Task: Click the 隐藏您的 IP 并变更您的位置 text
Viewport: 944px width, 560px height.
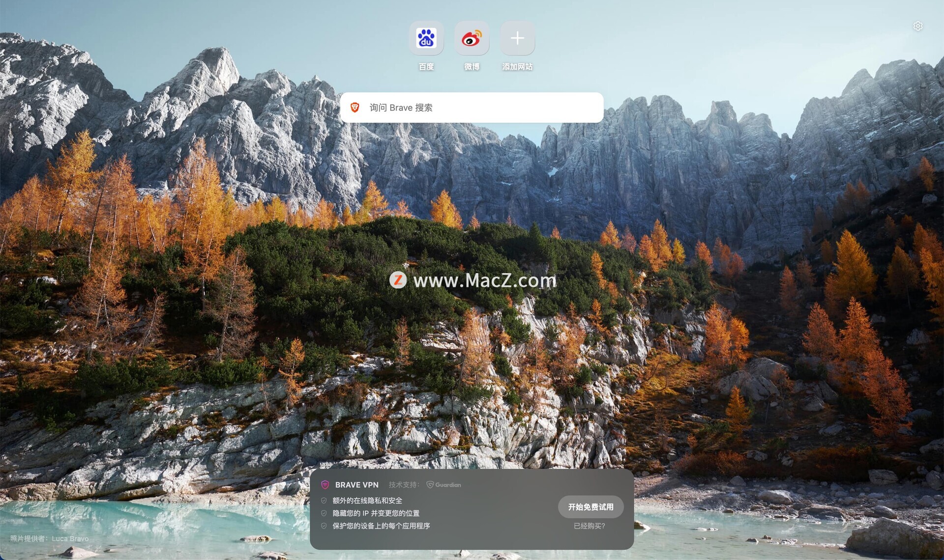Action: tap(376, 513)
